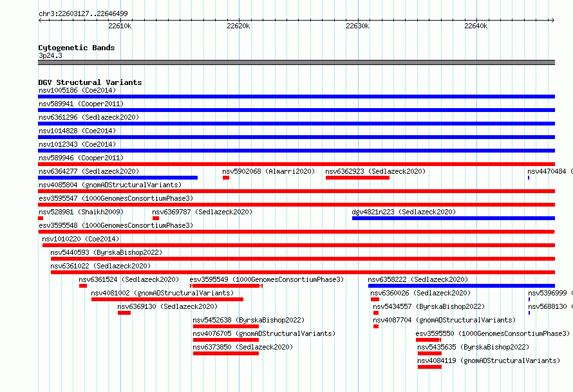Pick nsv4087704 (gnomADStructuralVariants) label
The image size is (573, 392).
point(444,320)
